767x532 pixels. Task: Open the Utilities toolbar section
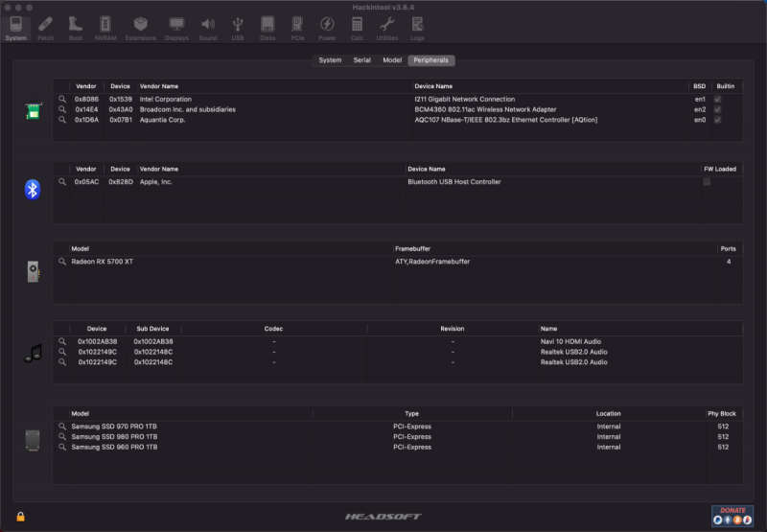click(x=387, y=27)
